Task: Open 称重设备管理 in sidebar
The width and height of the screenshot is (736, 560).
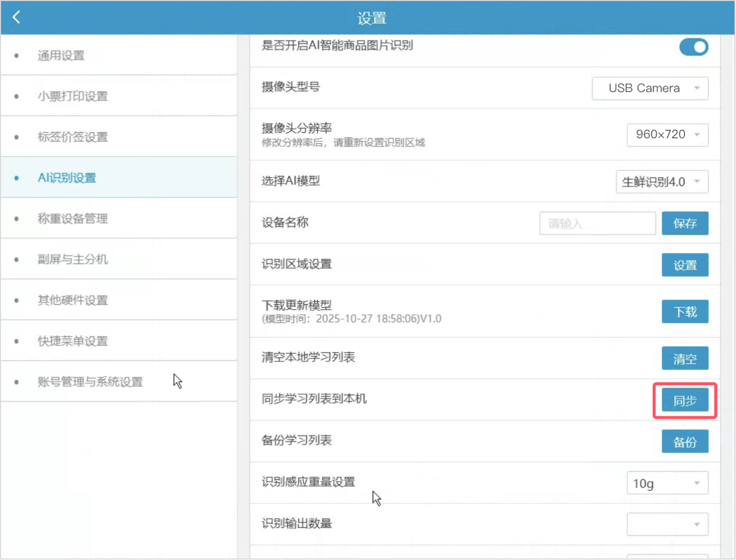Action: coord(119,219)
